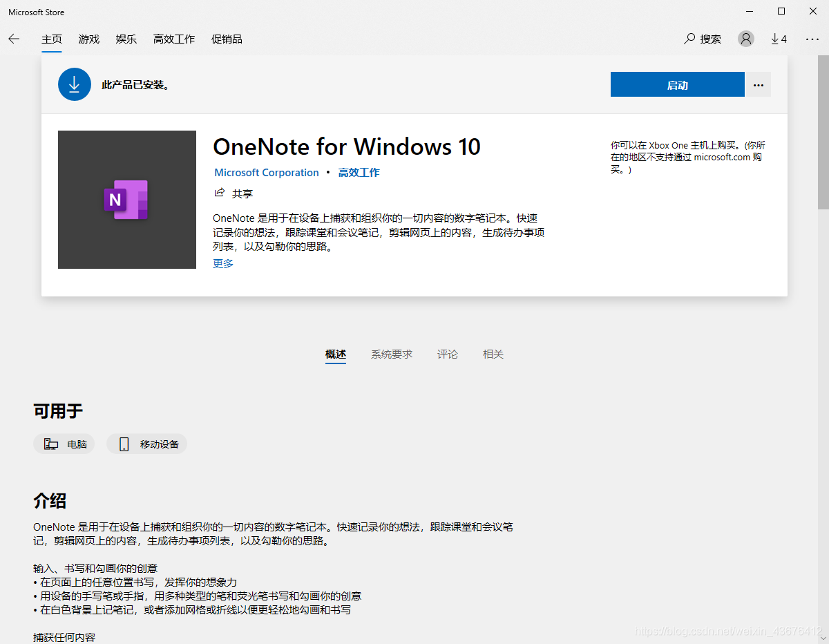The height and width of the screenshot is (644, 829).
Task: Minimize the Microsoft Store window
Action: (750, 11)
